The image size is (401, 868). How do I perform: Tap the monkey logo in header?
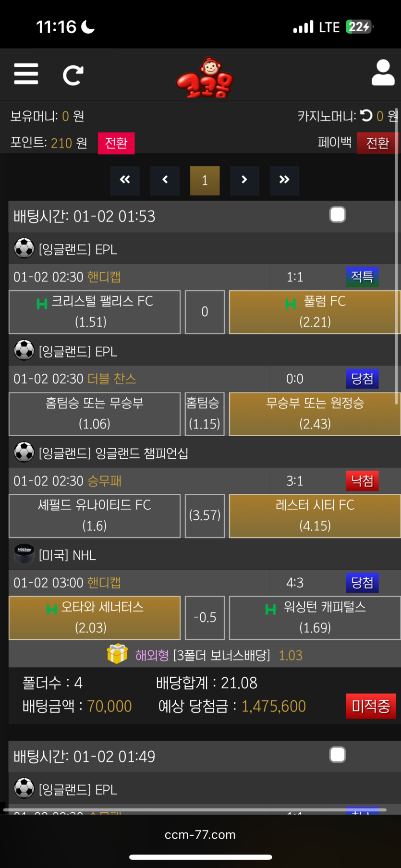pos(205,78)
